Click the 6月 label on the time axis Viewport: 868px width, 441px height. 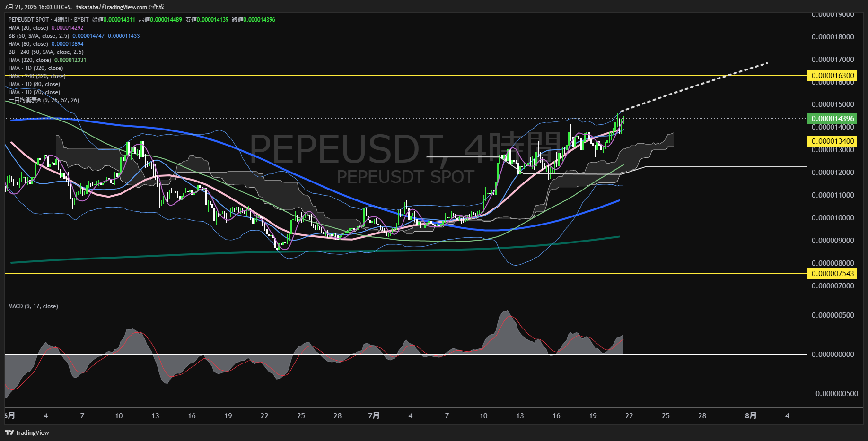[10, 416]
